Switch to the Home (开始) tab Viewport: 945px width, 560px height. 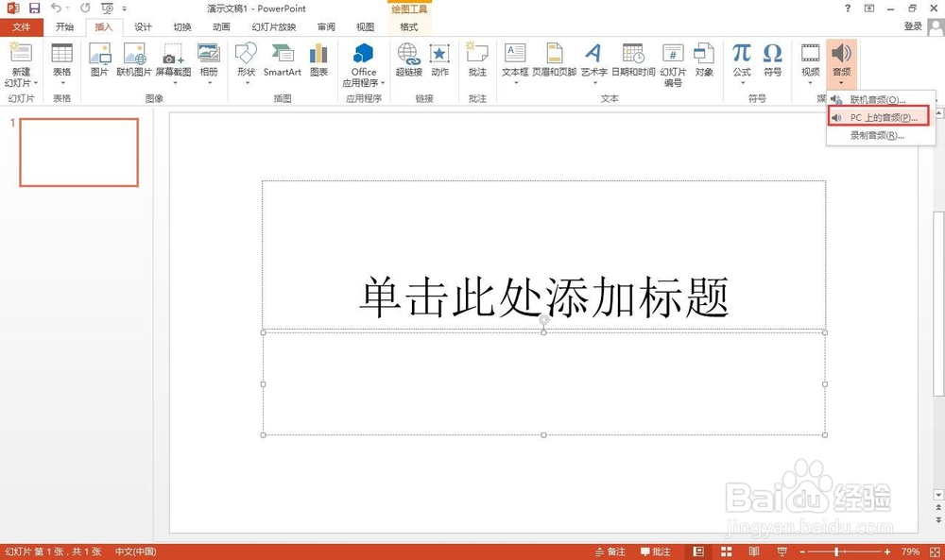64,27
